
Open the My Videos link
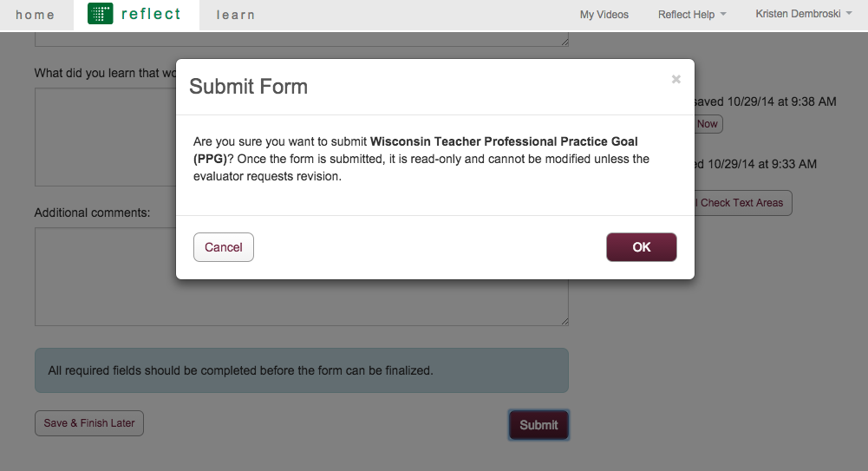604,15
